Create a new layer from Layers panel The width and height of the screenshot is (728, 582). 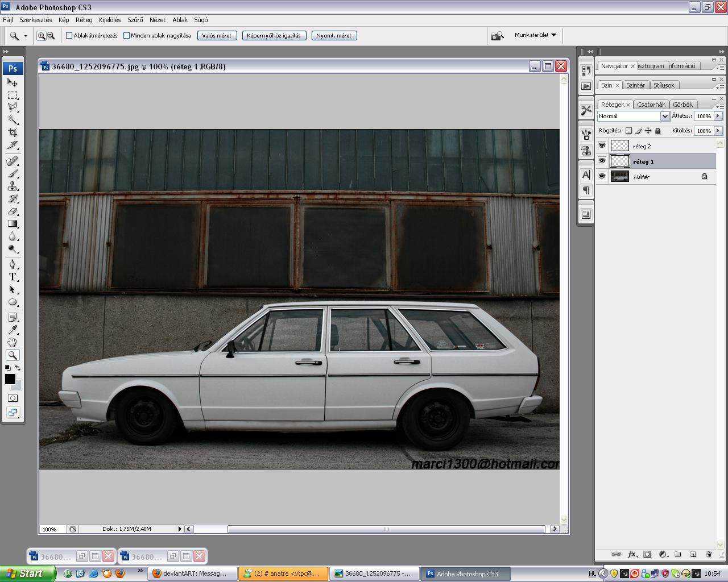(x=693, y=554)
